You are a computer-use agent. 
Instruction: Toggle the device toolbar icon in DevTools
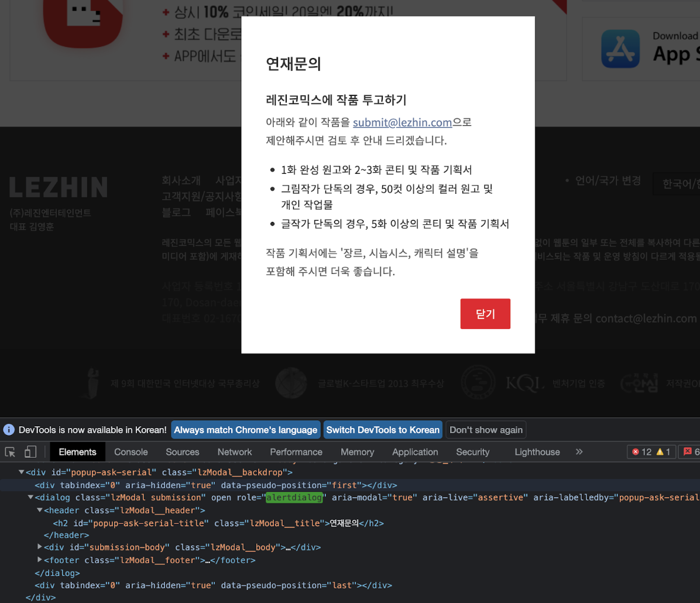click(30, 452)
